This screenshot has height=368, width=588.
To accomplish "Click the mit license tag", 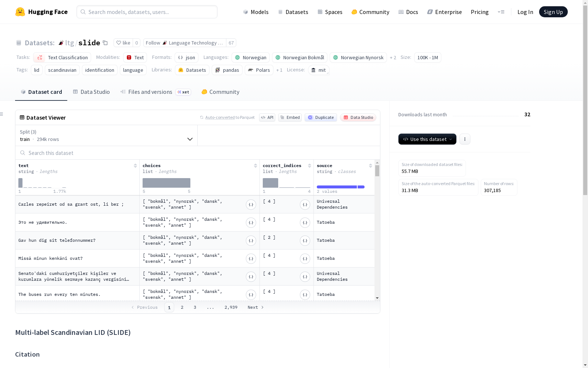I will click(319, 70).
